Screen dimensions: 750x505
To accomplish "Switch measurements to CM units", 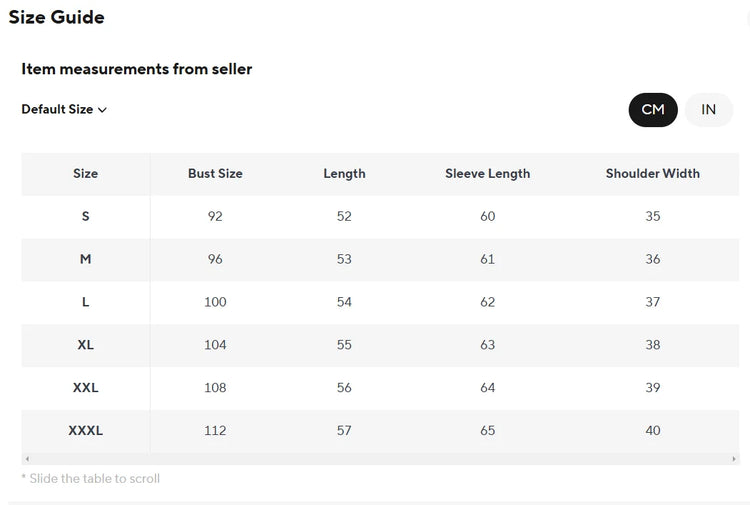I will click(x=653, y=110).
